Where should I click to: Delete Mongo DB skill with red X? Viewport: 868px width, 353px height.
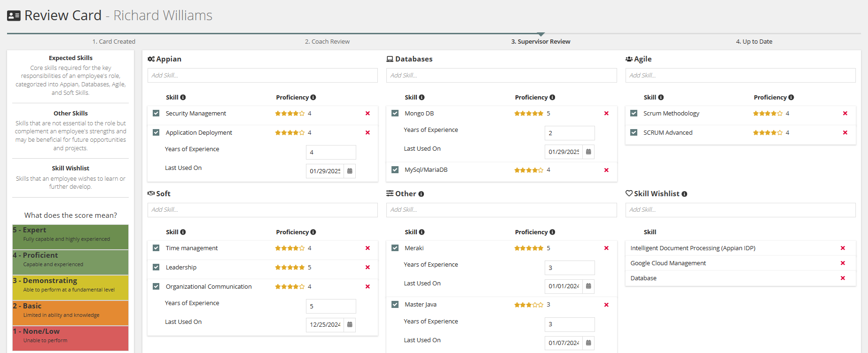tap(606, 114)
